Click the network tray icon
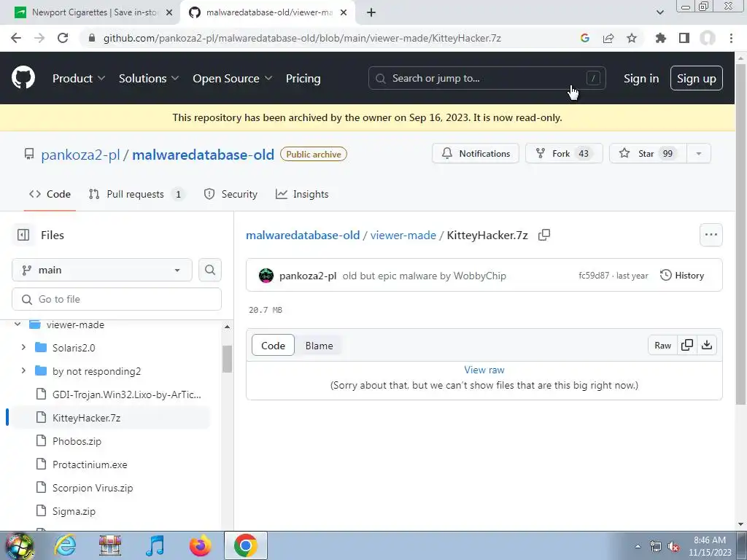This screenshot has width=747, height=560. (656, 547)
